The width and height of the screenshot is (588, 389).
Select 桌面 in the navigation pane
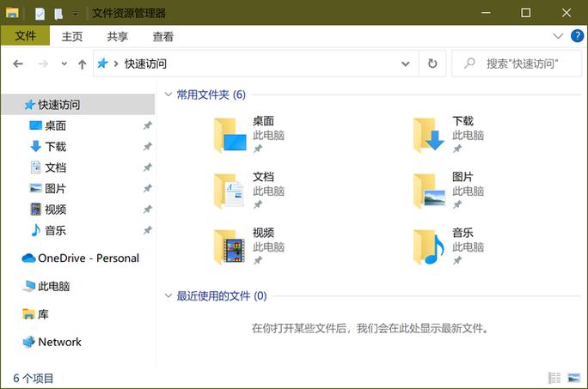pos(56,125)
